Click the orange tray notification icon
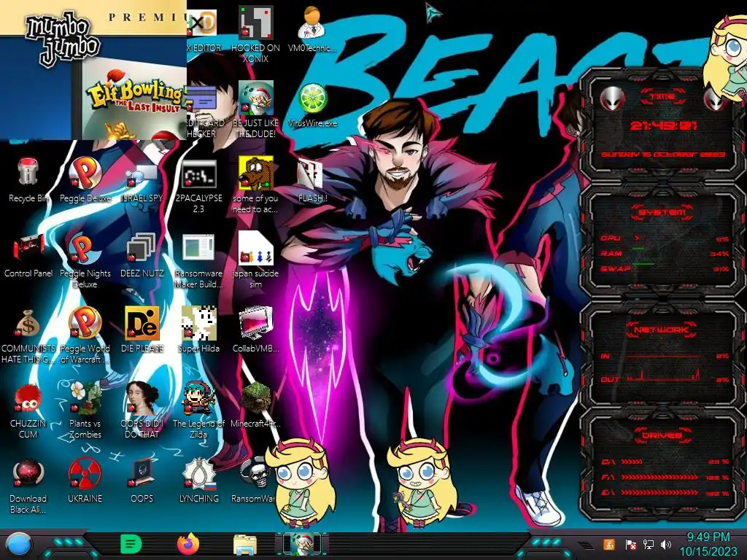747x560 pixels. [609, 544]
